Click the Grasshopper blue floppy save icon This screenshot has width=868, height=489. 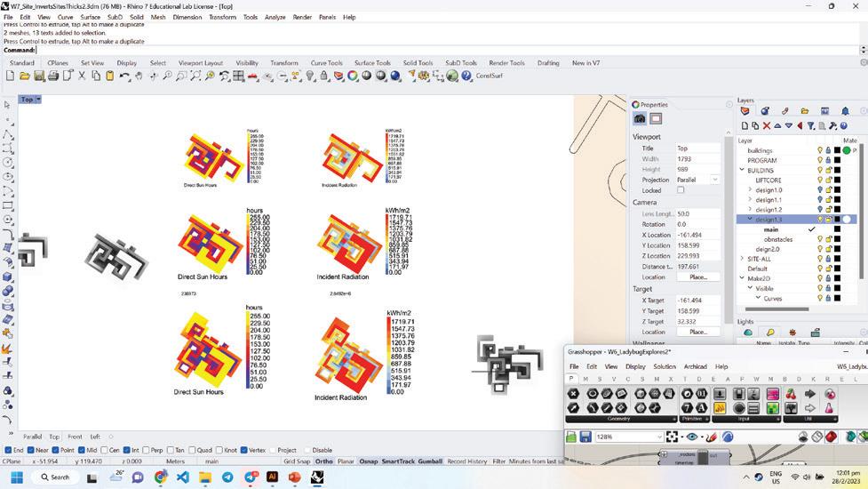585,437
